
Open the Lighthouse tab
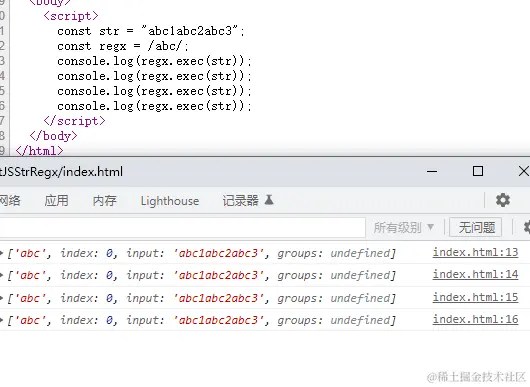170,201
